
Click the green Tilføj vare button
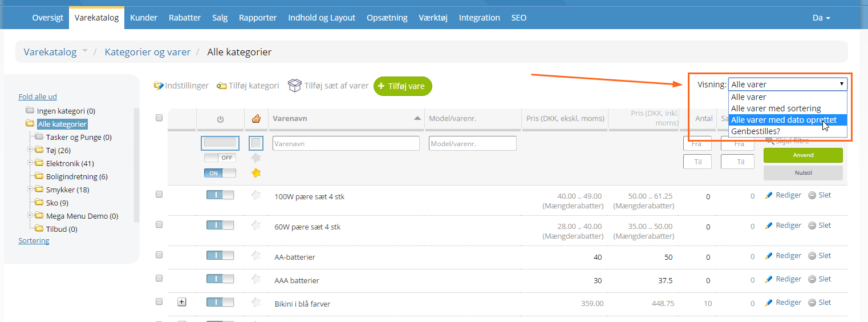pos(403,86)
